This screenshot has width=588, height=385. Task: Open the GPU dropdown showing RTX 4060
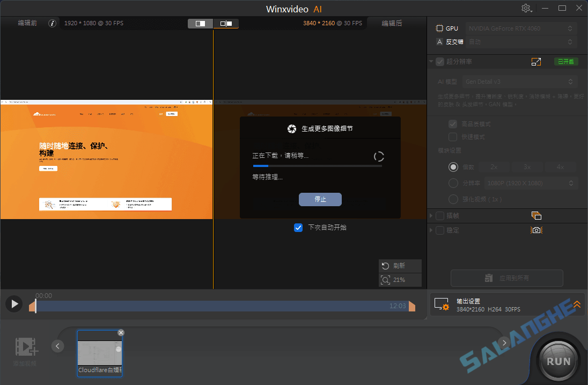tap(520, 28)
